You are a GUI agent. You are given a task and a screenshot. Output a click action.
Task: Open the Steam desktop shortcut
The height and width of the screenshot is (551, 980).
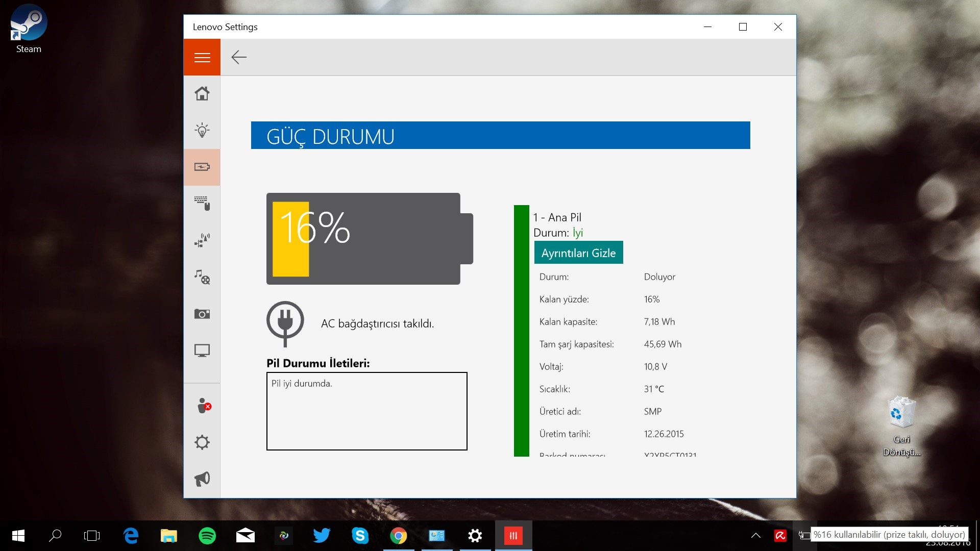click(29, 29)
